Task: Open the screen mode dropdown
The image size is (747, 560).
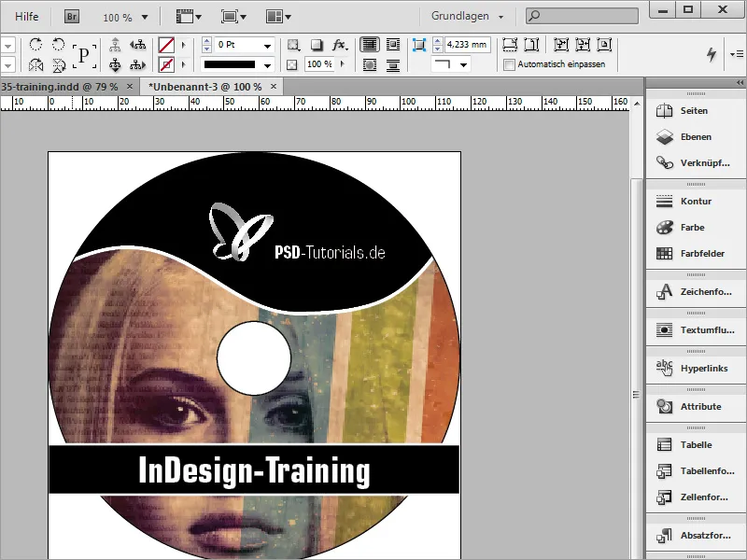Action: click(233, 17)
